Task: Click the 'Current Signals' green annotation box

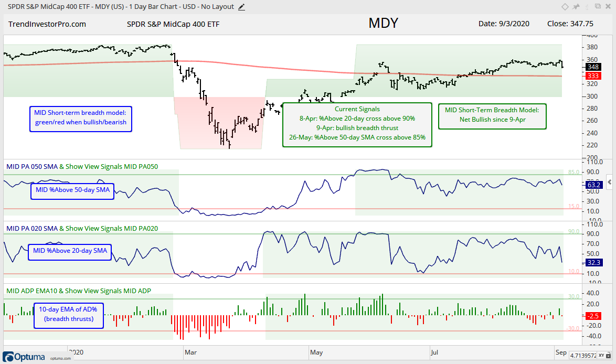Action: pyautogui.click(x=357, y=125)
